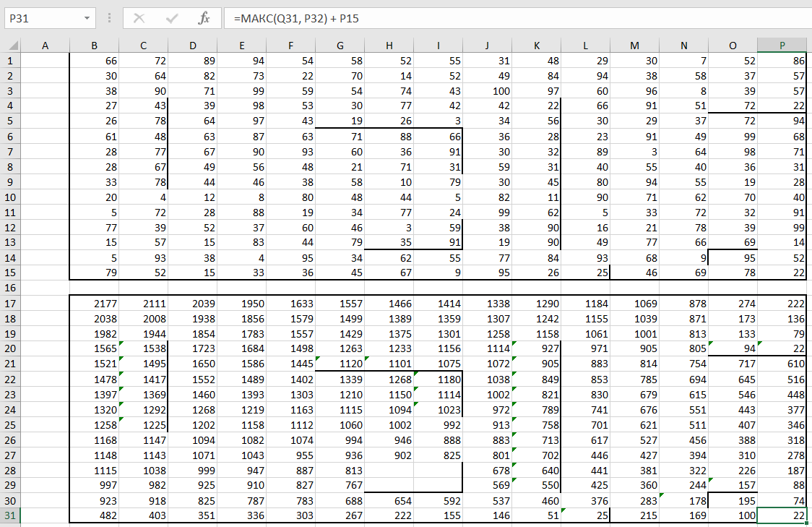Viewport: 812px width, 527px height.
Task: Click the Insert Function fx icon
Action: (204, 18)
